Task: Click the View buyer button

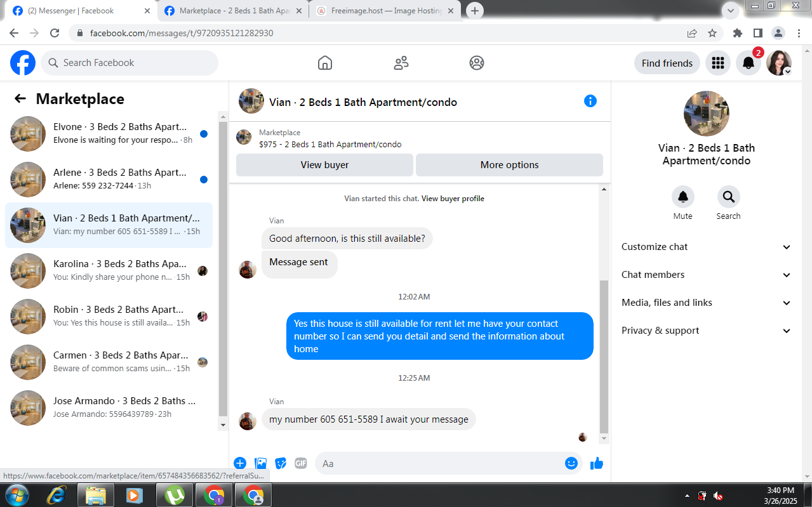Action: (324, 165)
